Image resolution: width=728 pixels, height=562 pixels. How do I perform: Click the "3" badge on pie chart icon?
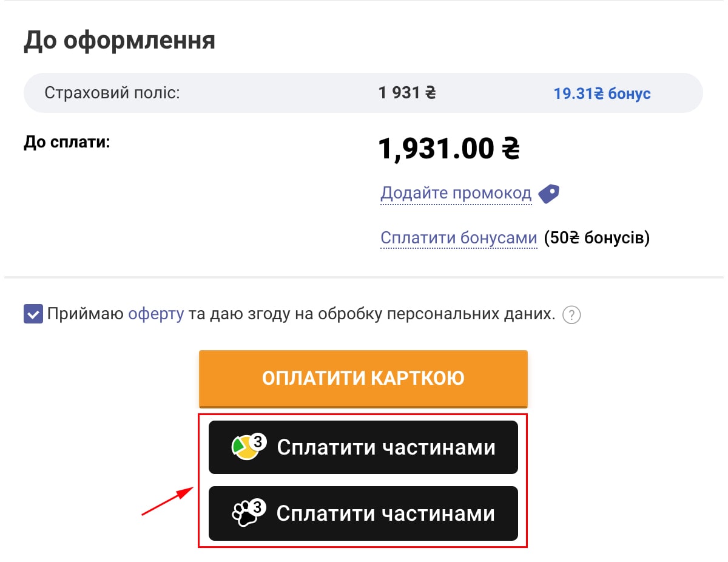[x=258, y=442]
